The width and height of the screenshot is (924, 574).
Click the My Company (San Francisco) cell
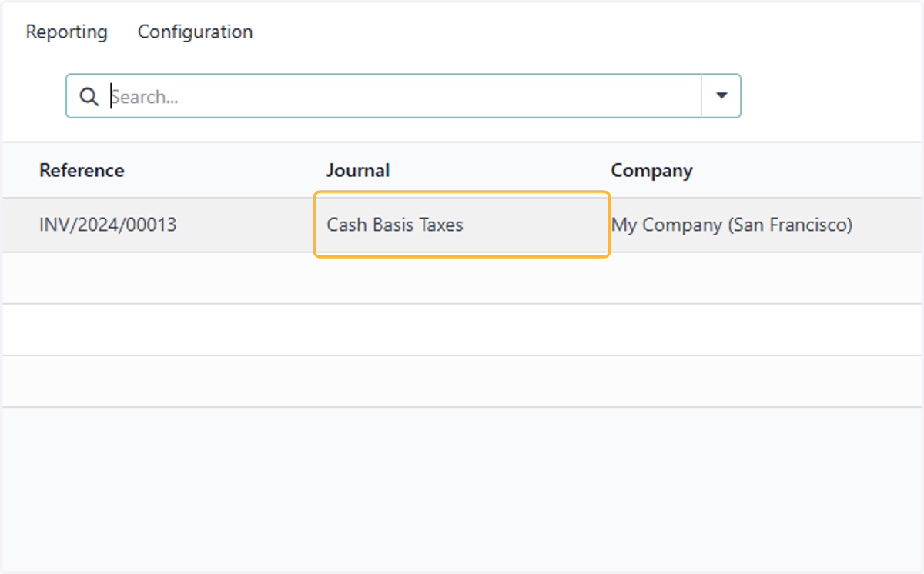coord(731,225)
